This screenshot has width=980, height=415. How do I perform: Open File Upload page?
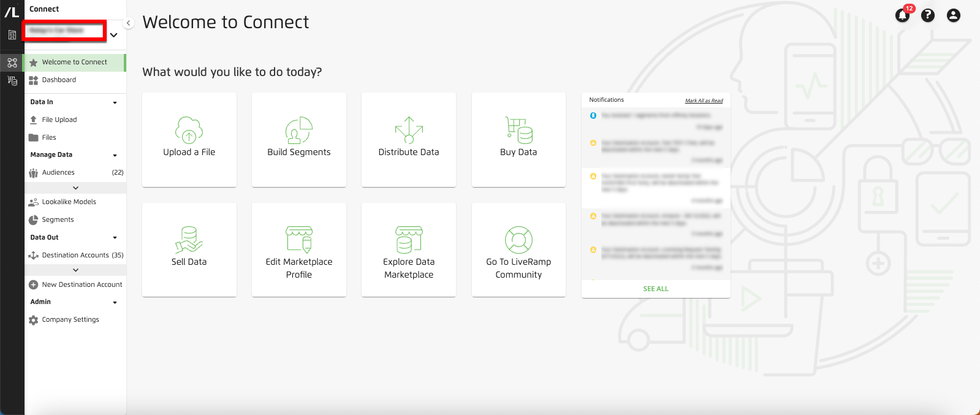(59, 120)
